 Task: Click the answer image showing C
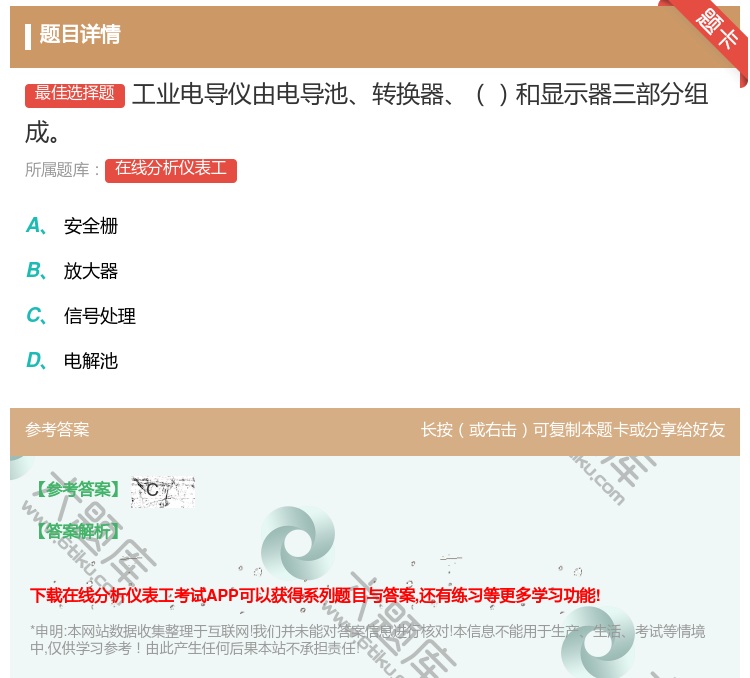pyautogui.click(x=163, y=492)
